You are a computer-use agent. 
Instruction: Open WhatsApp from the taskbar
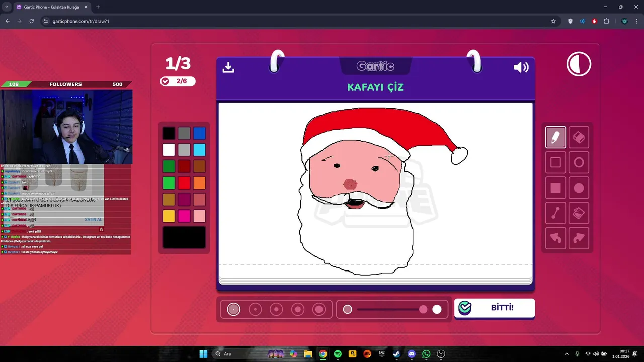tap(426, 354)
